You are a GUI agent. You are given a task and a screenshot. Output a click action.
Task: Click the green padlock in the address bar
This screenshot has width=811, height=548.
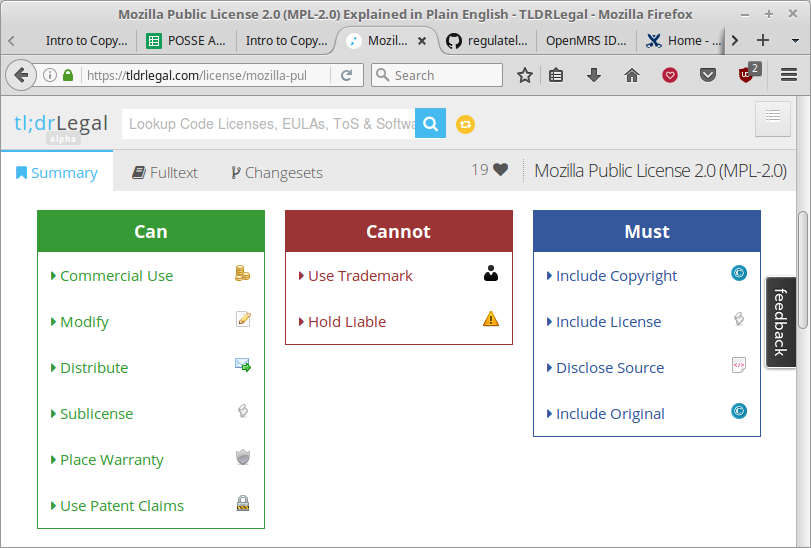68,75
